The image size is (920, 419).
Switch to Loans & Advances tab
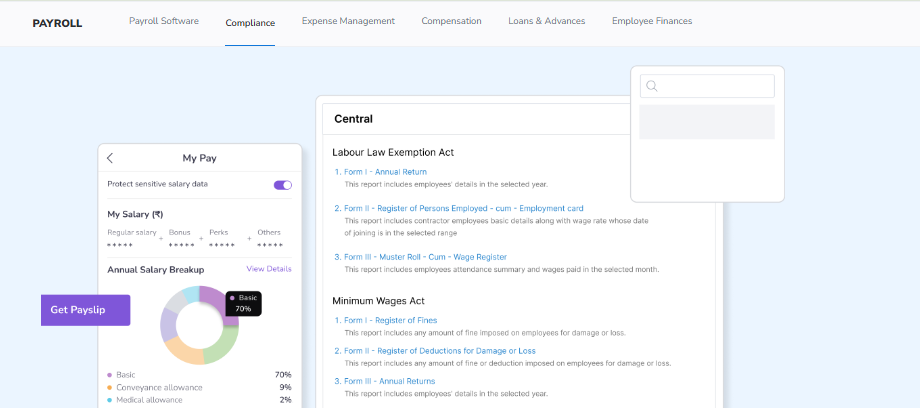(546, 21)
